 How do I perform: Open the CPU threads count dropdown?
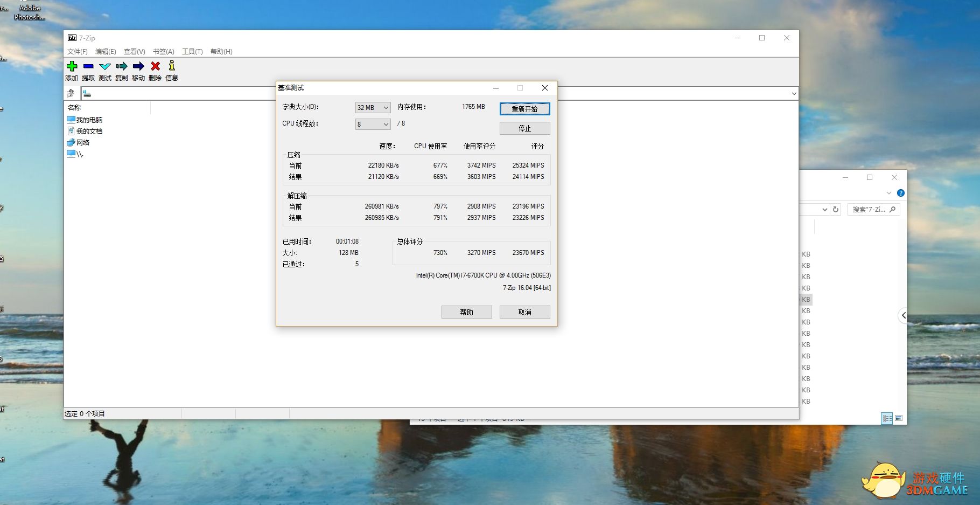373,124
